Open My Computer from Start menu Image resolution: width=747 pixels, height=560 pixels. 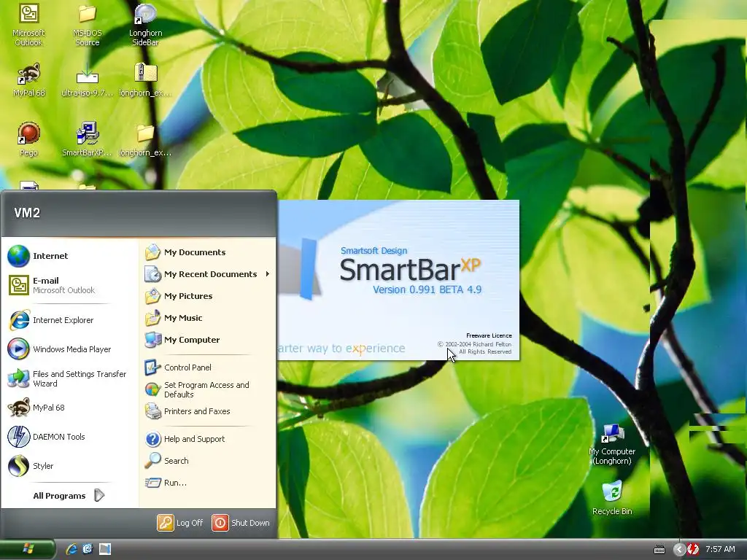click(207, 340)
